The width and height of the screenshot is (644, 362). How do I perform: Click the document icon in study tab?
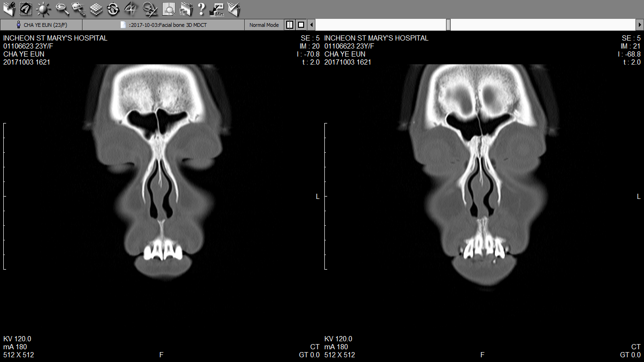coord(123,25)
